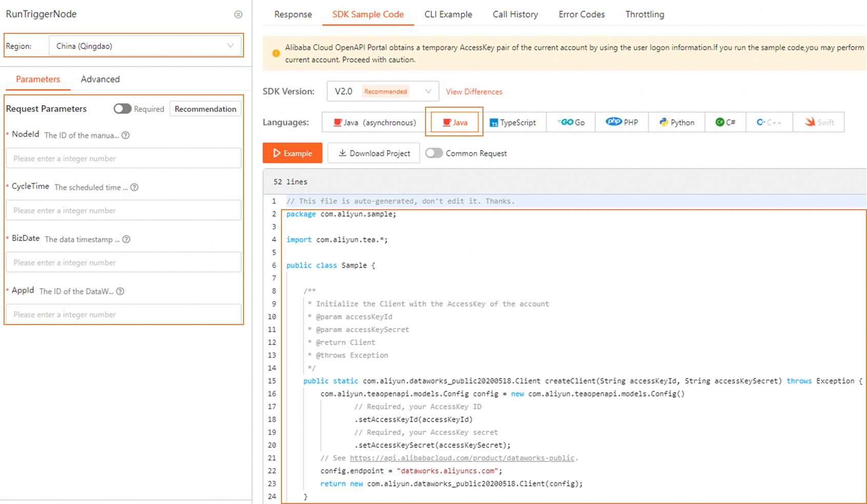
Task: Select the Python language icon
Action: click(x=676, y=122)
